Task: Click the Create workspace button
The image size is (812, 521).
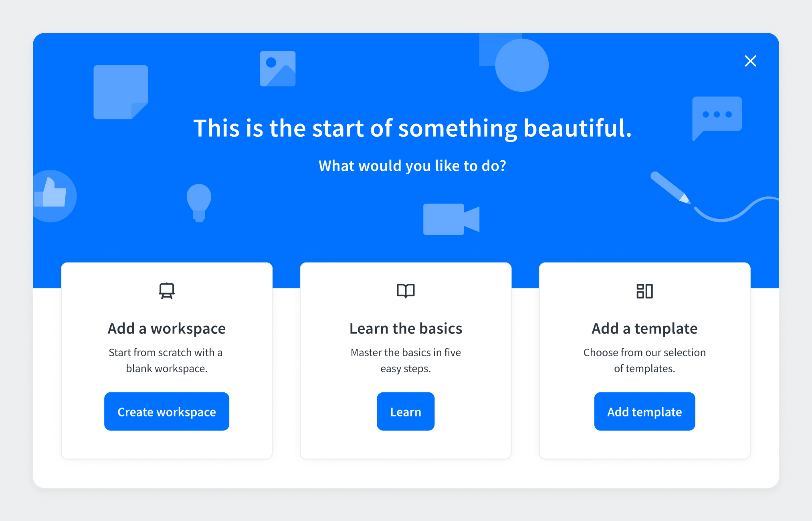Action: [167, 412]
